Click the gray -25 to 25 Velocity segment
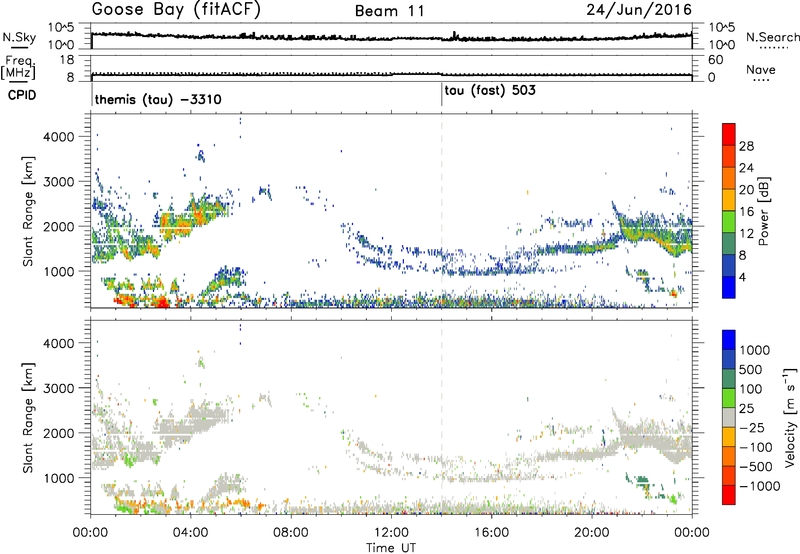This screenshot has height=554, width=800. click(729, 417)
